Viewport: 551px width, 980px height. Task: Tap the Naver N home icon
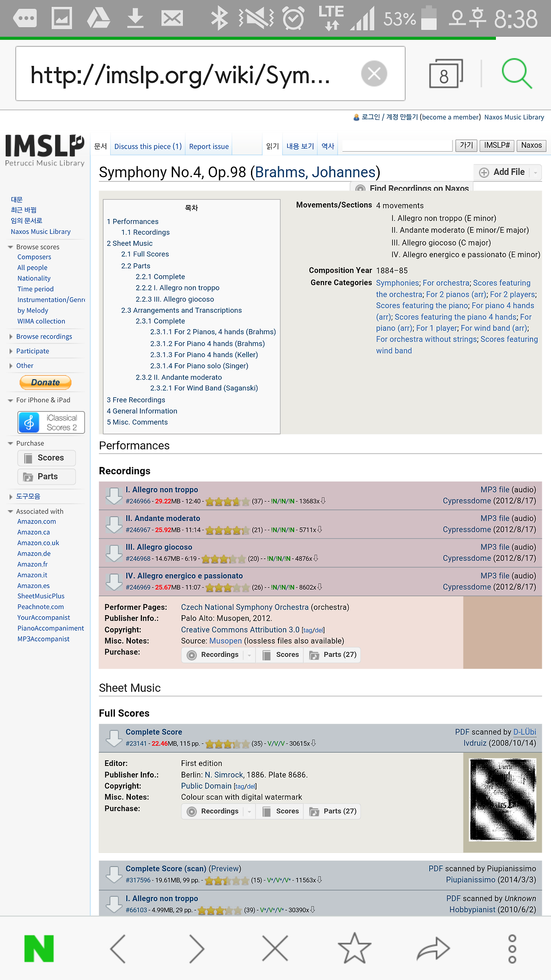(x=39, y=948)
